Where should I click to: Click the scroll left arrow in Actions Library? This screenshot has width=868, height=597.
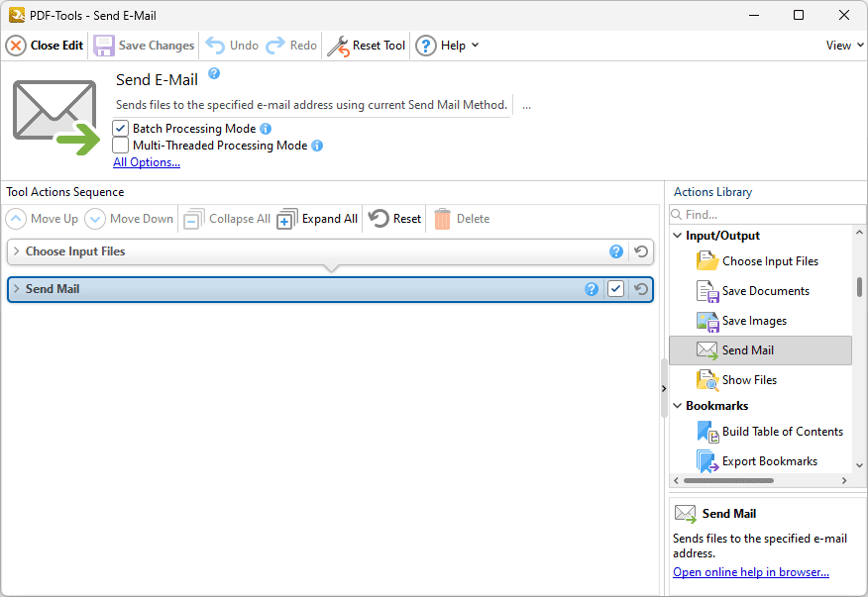(676, 481)
